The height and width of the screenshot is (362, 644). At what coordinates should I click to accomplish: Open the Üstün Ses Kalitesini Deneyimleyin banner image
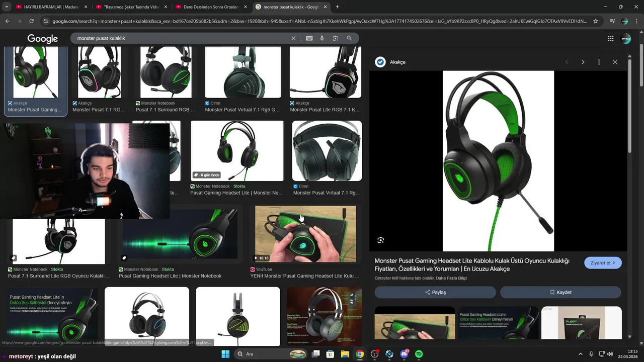tap(53, 316)
